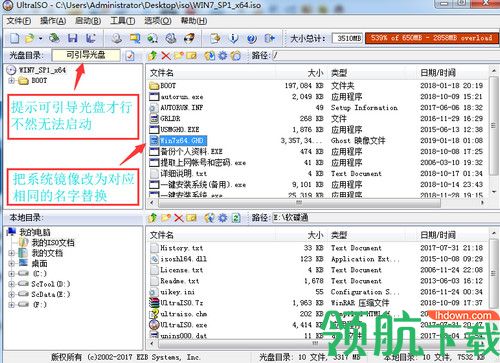The height and width of the screenshot is (363, 500).
Task: Click the Save floppy disk icon
Action: pyautogui.click(x=72, y=38)
